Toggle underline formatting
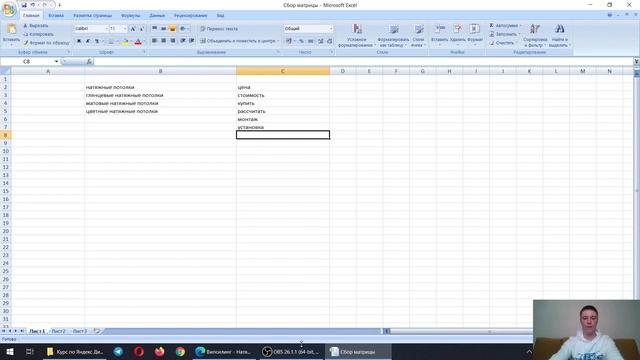The image size is (640, 360). (97, 41)
